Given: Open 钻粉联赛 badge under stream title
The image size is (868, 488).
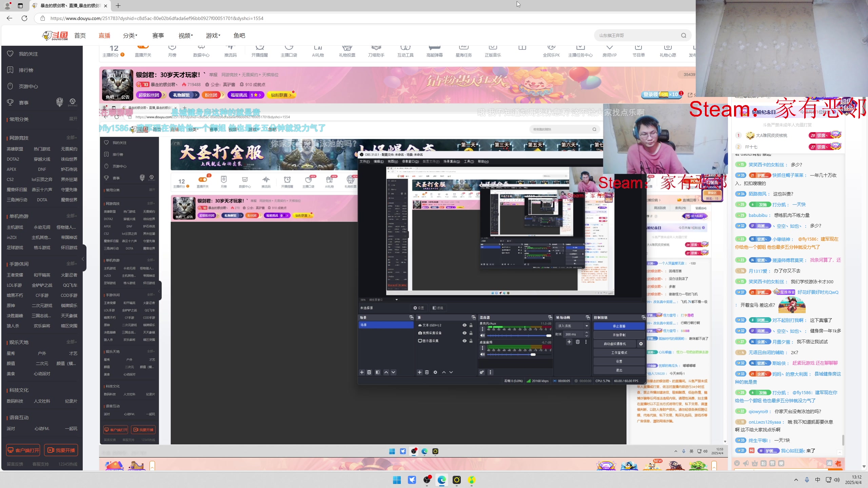Looking at the screenshot, I should [281, 95].
